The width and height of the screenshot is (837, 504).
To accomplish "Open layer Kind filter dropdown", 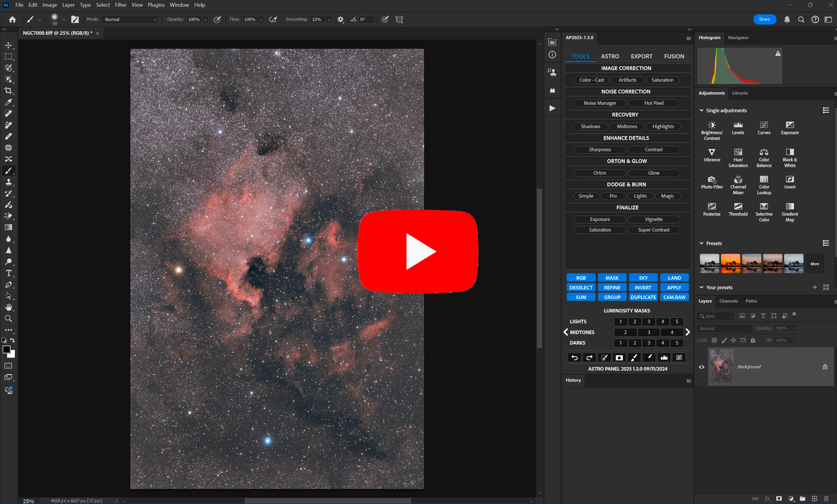I will (x=716, y=316).
